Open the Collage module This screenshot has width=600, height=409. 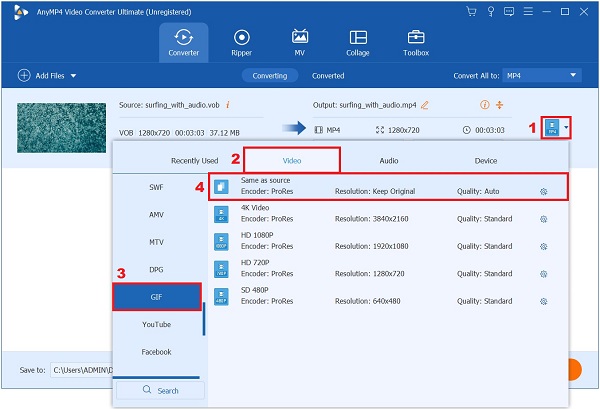coord(358,42)
